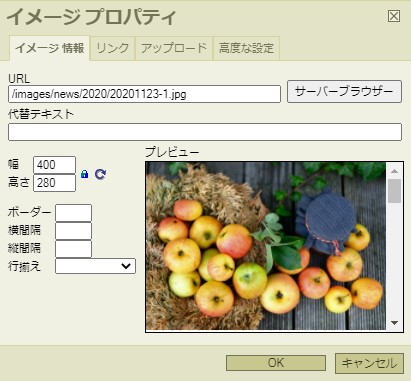Open the リンク tab
Viewport: 411px width, 381px height.
(113, 49)
